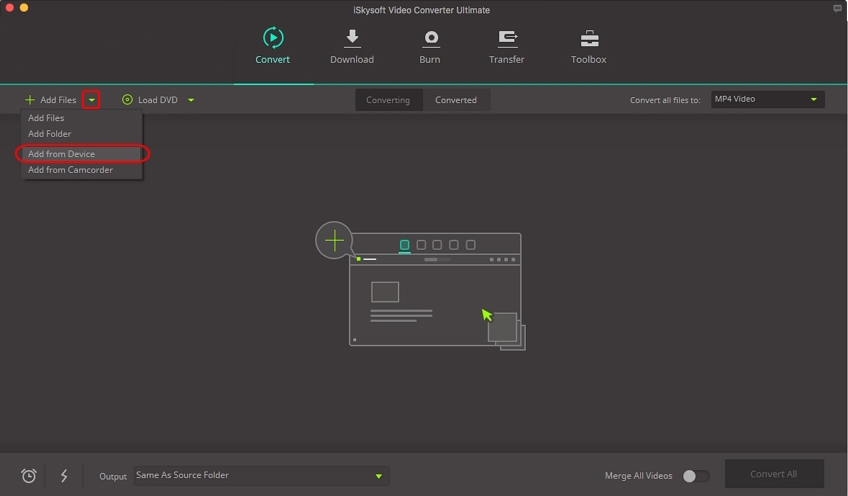This screenshot has width=848, height=496.
Task: Open the Transfer section icon
Action: point(507,38)
